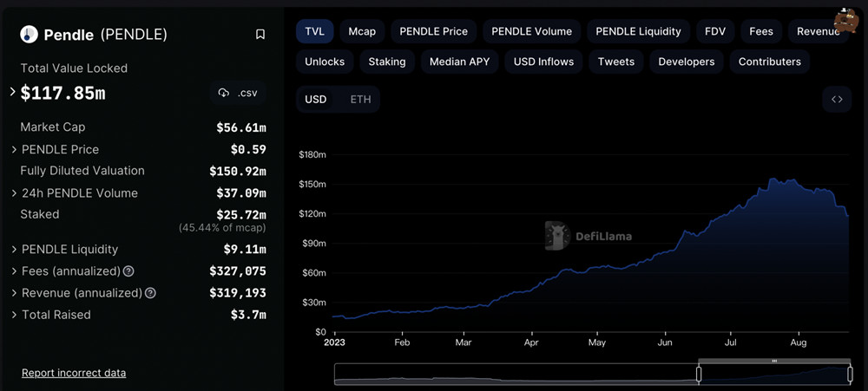Click the Market Cap value $56.61m
Screen dimensions: 868x391
(x=241, y=127)
